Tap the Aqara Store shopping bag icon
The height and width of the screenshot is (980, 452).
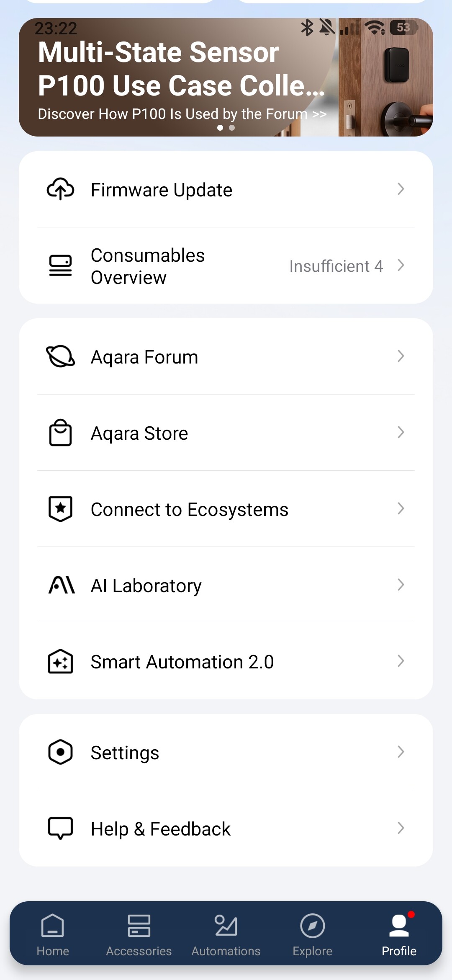60,433
